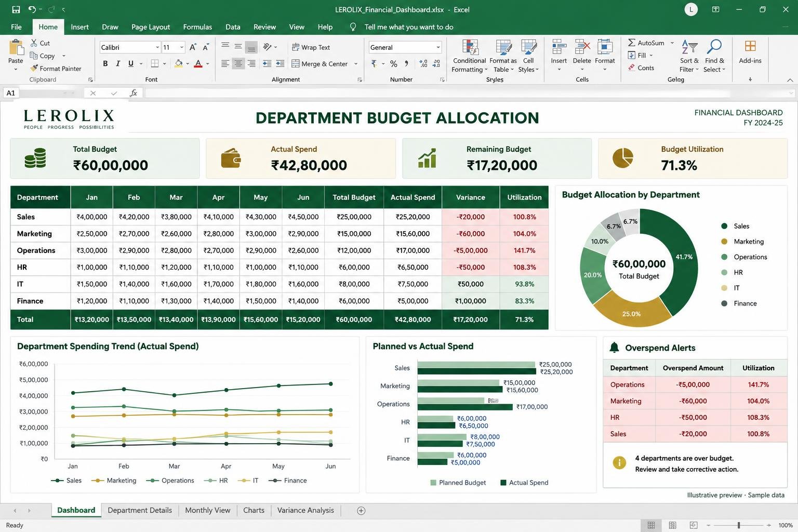Click the Name Box showing A1
The width and height of the screenshot is (798, 532).
coord(11,93)
